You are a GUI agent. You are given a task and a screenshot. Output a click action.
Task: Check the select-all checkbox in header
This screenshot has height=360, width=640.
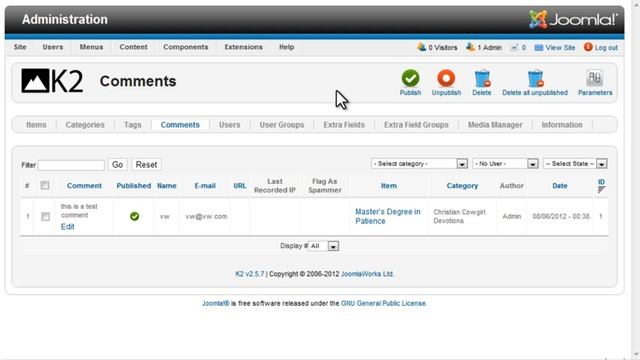click(x=45, y=185)
